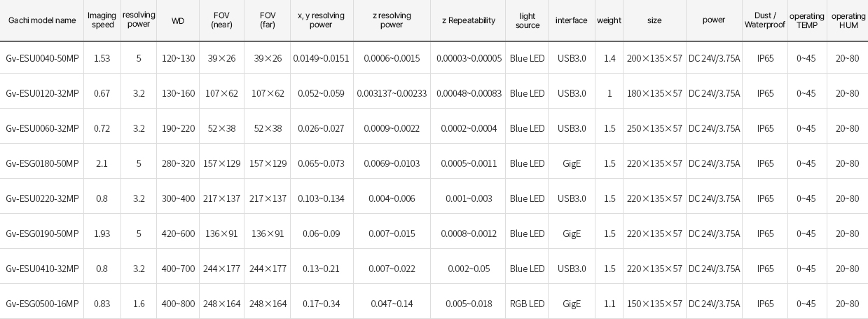The image size is (868, 319).
Task: Click the GigE interface cell for Gv-ESG0190-50MP
Action: [572, 233]
